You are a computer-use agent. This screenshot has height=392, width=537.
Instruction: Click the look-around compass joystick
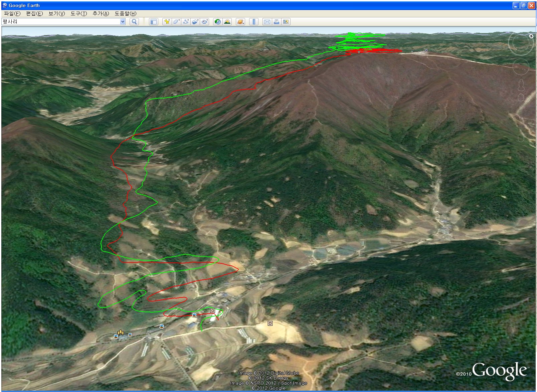click(x=520, y=43)
